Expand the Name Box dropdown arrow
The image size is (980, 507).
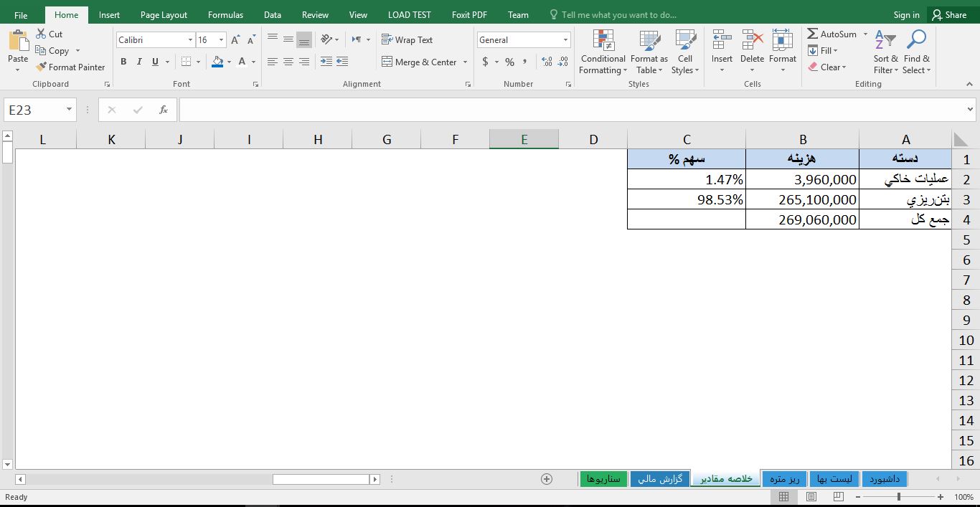[69, 110]
